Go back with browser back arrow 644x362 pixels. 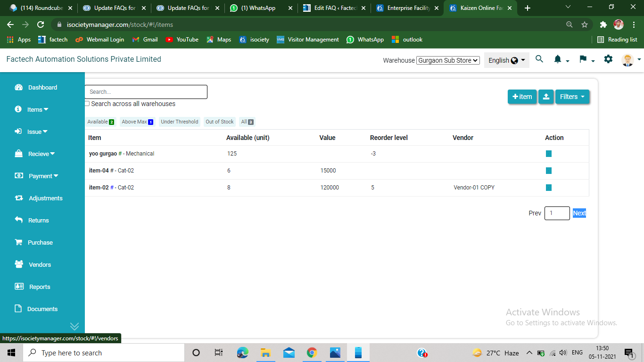pos(10,25)
